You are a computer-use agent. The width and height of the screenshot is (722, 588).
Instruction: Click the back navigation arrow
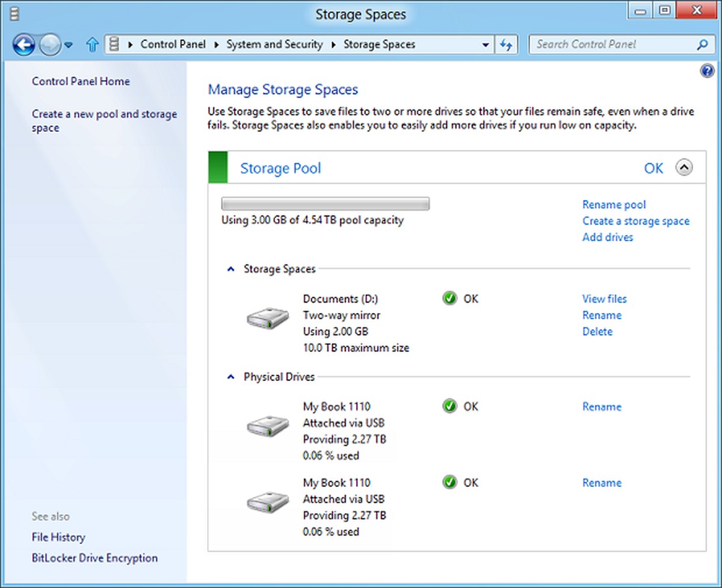tap(23, 45)
